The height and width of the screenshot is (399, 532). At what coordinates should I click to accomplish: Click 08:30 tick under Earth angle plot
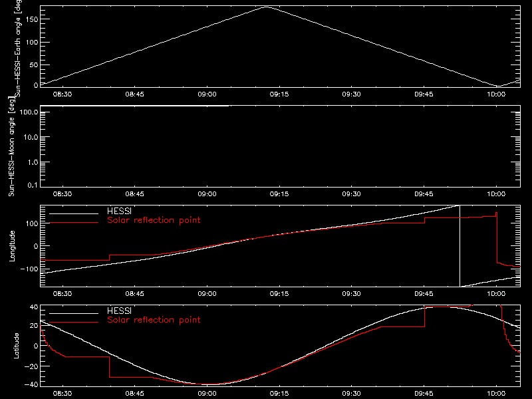point(63,94)
